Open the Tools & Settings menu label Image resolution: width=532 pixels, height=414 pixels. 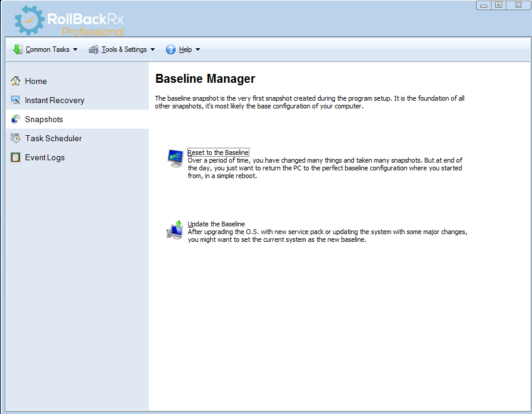click(124, 49)
